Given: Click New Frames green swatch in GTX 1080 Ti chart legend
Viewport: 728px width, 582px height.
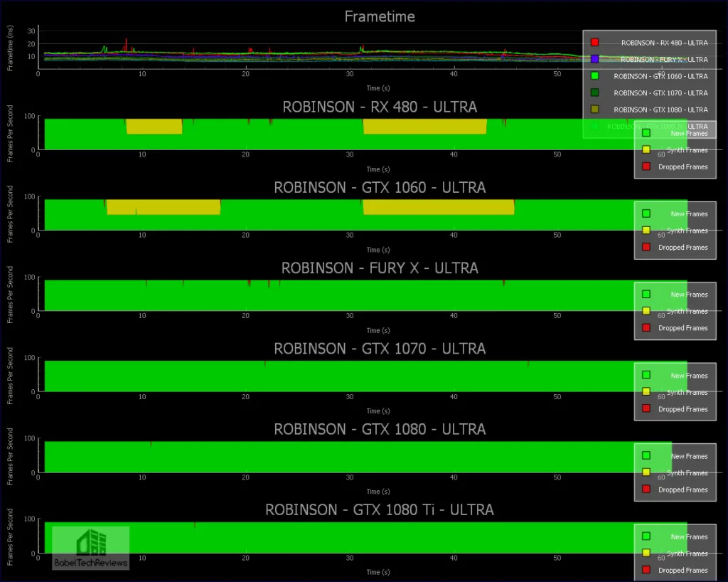Looking at the screenshot, I should [x=646, y=536].
